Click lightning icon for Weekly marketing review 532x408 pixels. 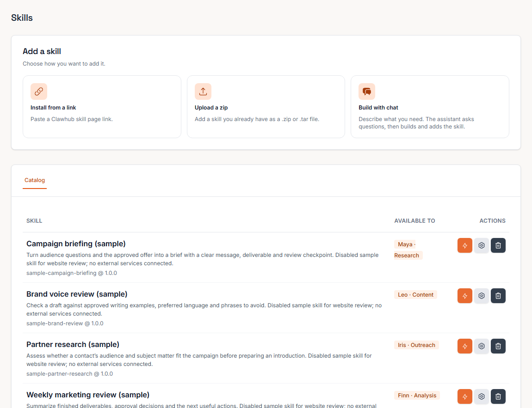pos(465,396)
